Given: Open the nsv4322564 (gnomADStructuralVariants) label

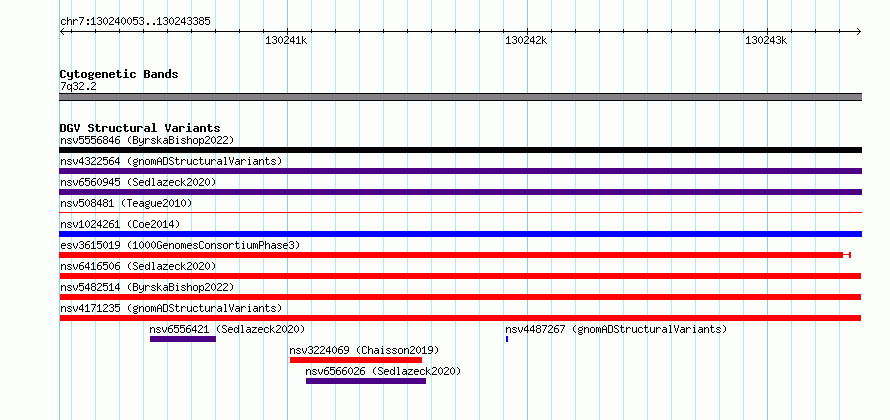Looking at the screenshot, I should pyautogui.click(x=171, y=161).
